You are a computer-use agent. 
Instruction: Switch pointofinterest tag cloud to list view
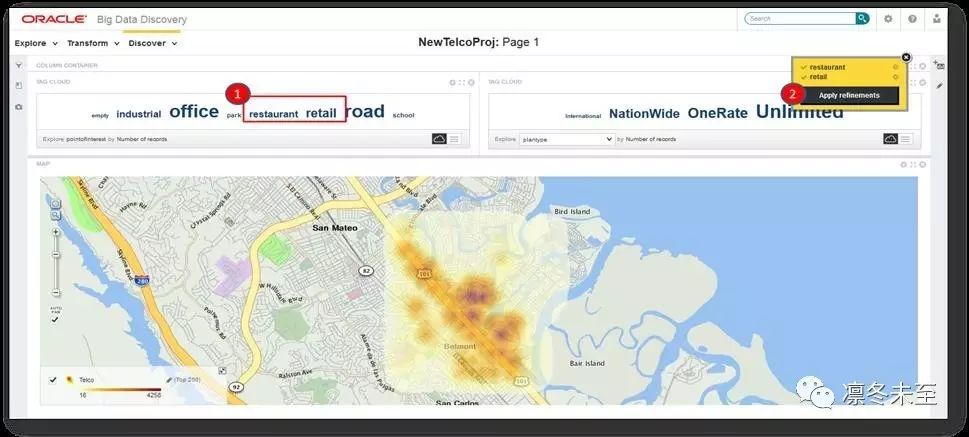click(454, 139)
